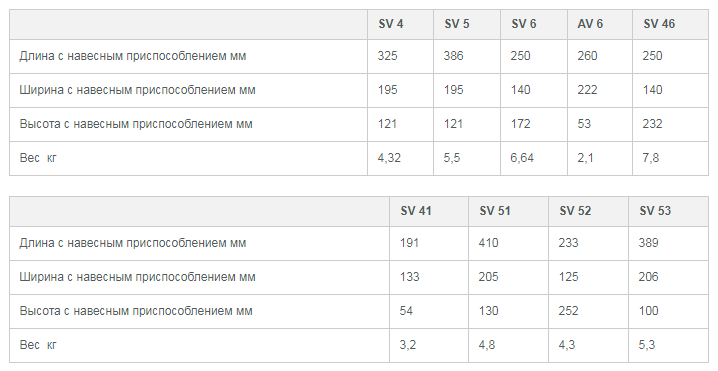This screenshot has width=718, height=371.
Task: Select height value 252 for SV 52
Action: [x=568, y=311]
